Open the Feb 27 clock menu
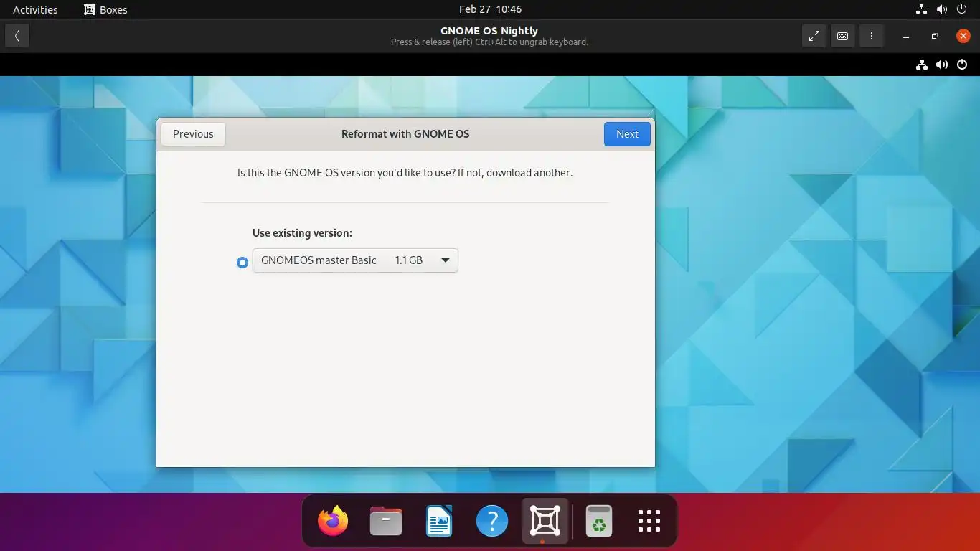980x551 pixels. 490,9
